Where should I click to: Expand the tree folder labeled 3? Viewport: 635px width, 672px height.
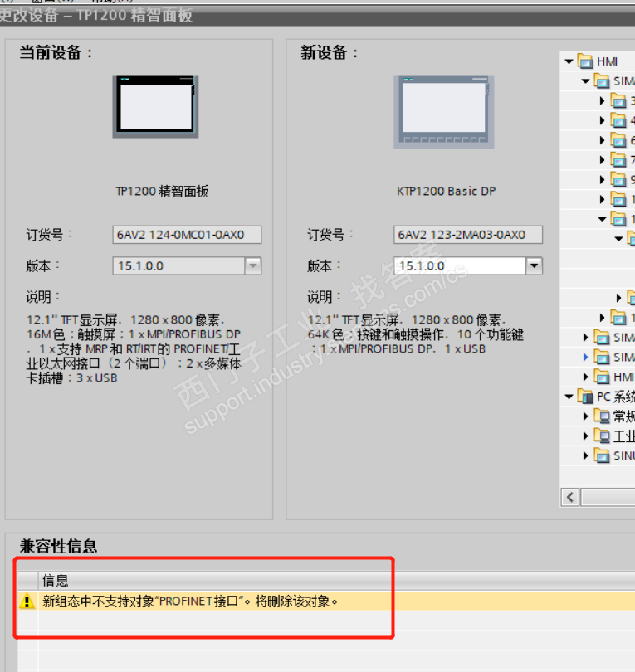pyautogui.click(x=602, y=100)
